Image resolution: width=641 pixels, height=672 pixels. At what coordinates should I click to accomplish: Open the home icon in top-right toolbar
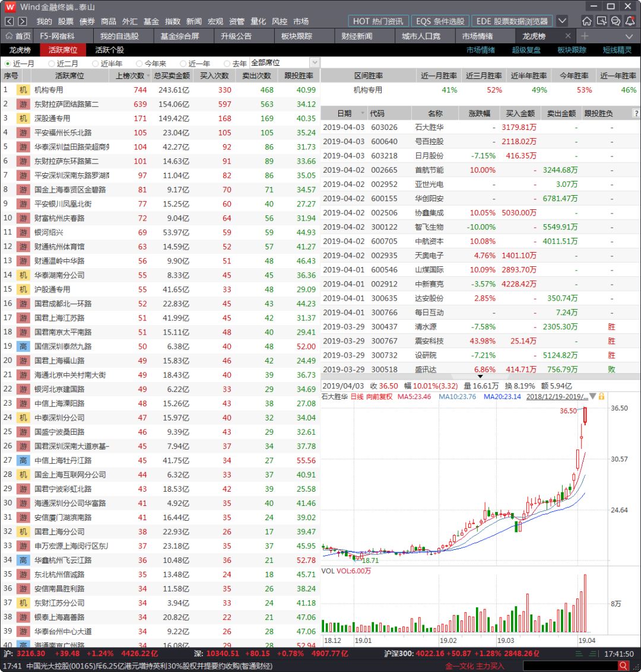coord(586,21)
